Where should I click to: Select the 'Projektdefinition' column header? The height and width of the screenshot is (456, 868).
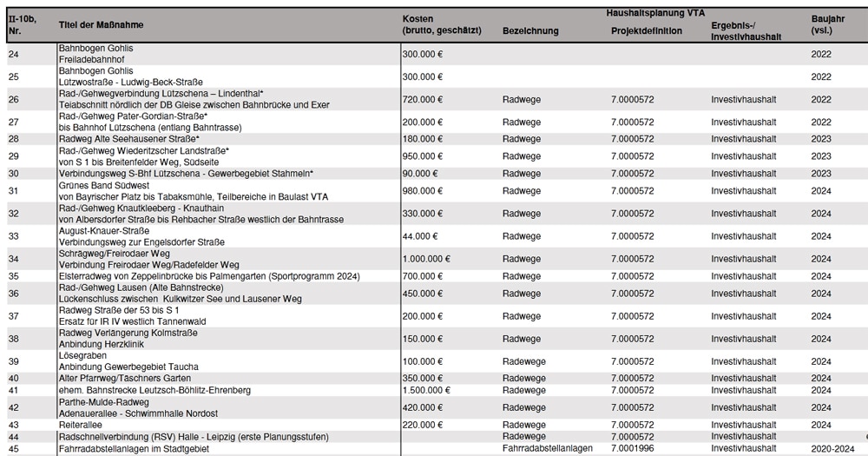coord(646,32)
